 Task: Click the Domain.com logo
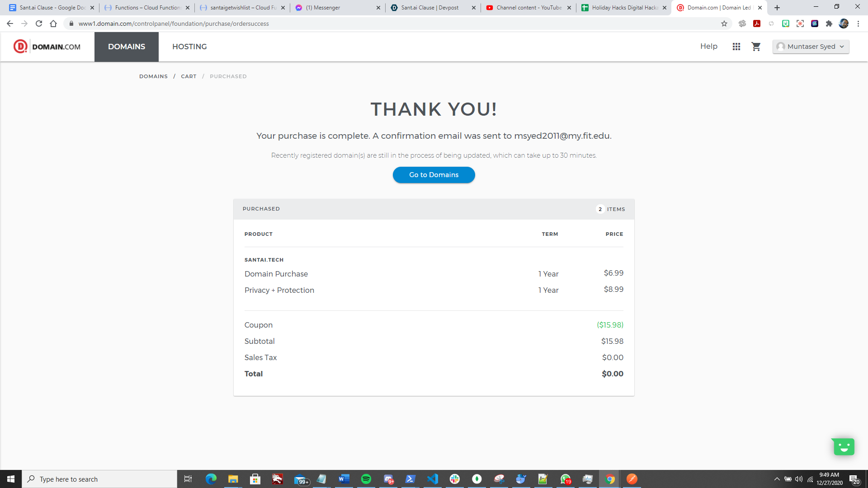click(x=47, y=47)
